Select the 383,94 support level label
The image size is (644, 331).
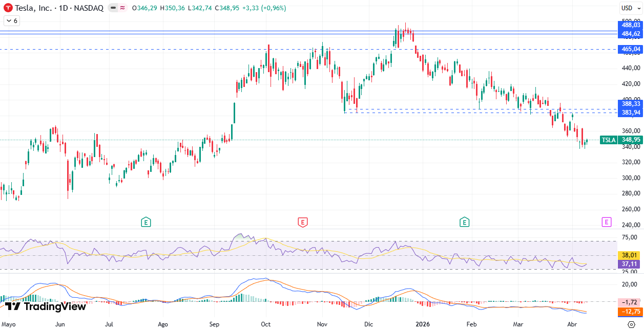(x=630, y=113)
